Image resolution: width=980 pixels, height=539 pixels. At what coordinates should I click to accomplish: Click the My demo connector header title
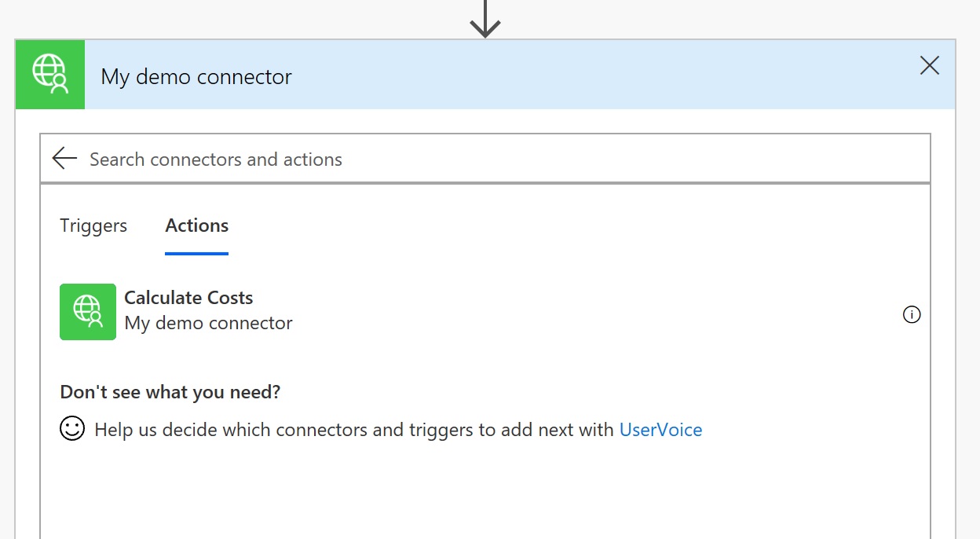pyautogui.click(x=196, y=77)
